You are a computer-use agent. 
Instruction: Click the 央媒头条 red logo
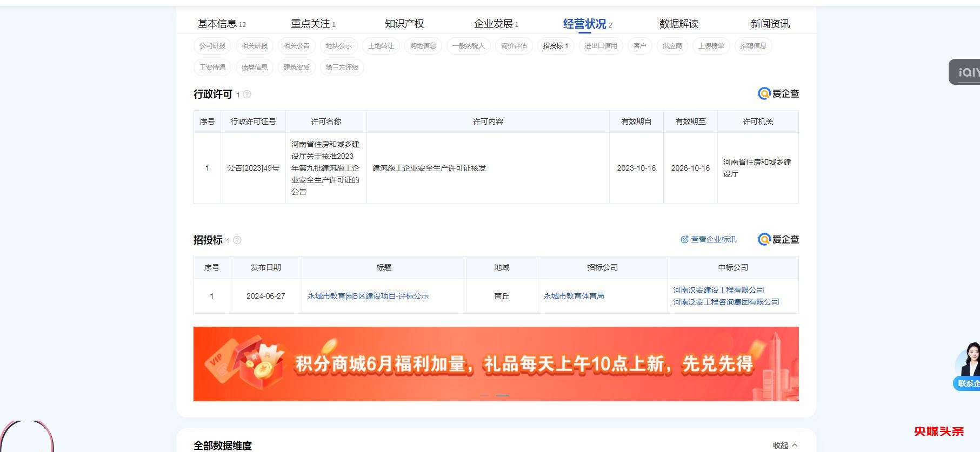point(938,431)
